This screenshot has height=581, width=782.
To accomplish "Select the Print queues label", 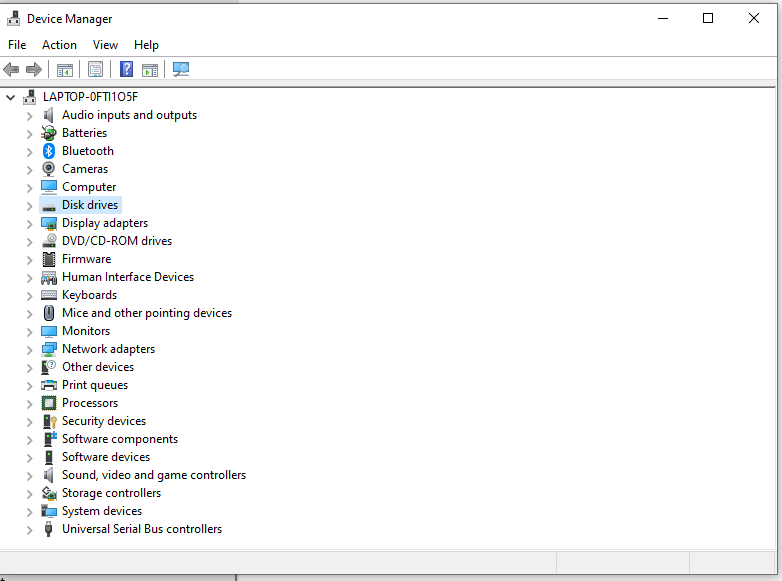I will 95,385.
